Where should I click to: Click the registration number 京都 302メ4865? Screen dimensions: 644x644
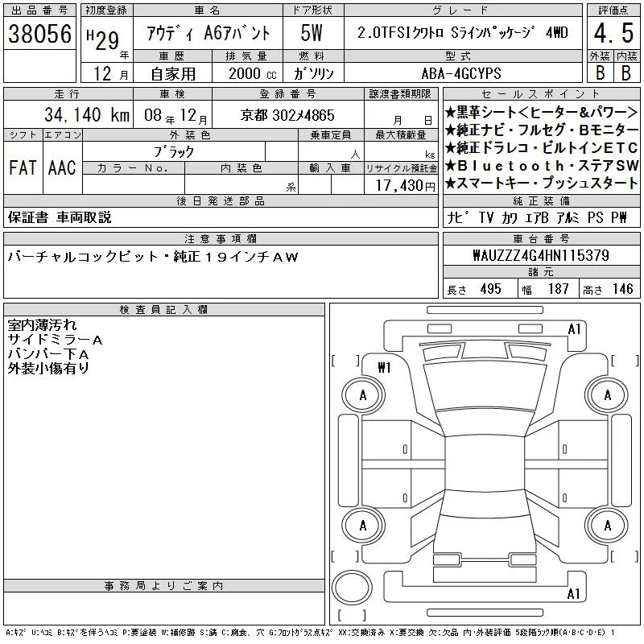click(287, 115)
